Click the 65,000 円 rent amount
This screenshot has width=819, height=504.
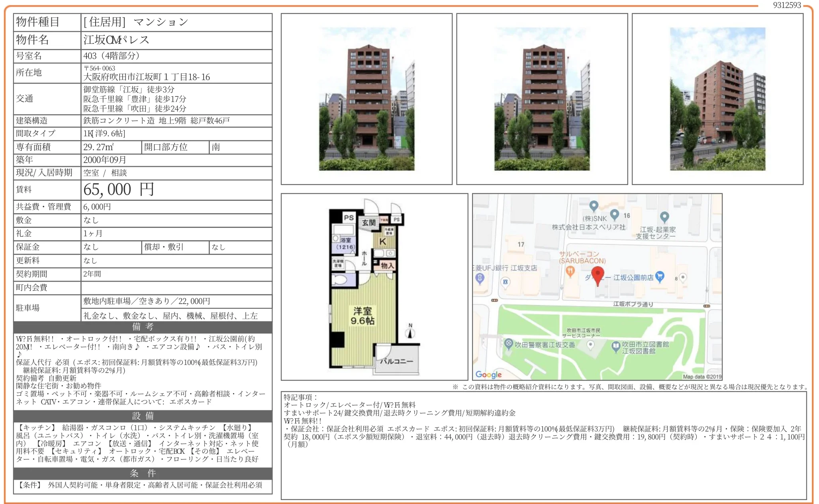click(x=118, y=190)
